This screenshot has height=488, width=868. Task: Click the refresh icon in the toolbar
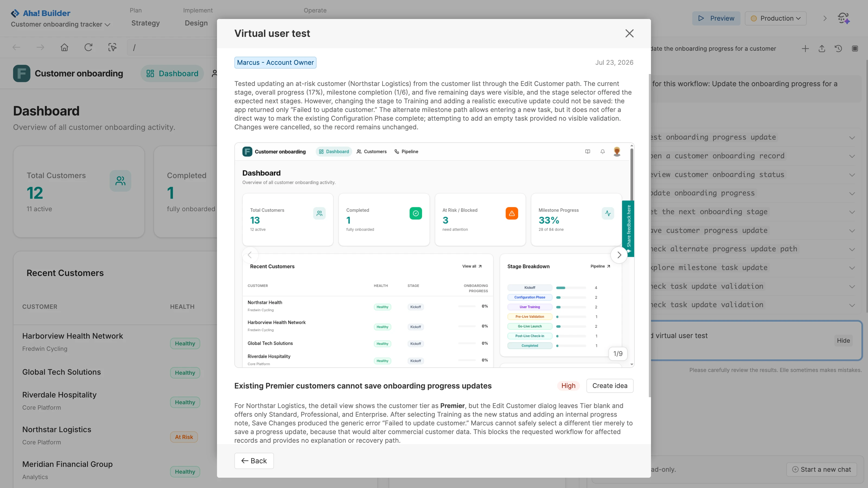pyautogui.click(x=88, y=47)
